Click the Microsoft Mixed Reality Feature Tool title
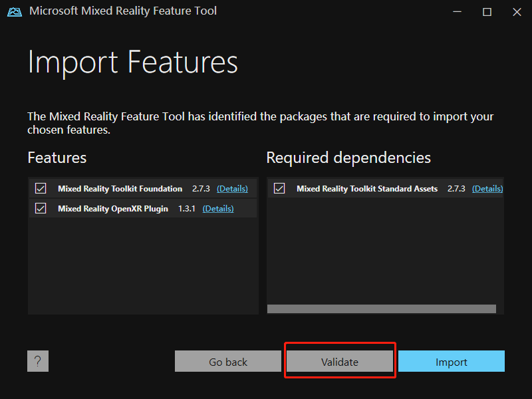 (123, 11)
